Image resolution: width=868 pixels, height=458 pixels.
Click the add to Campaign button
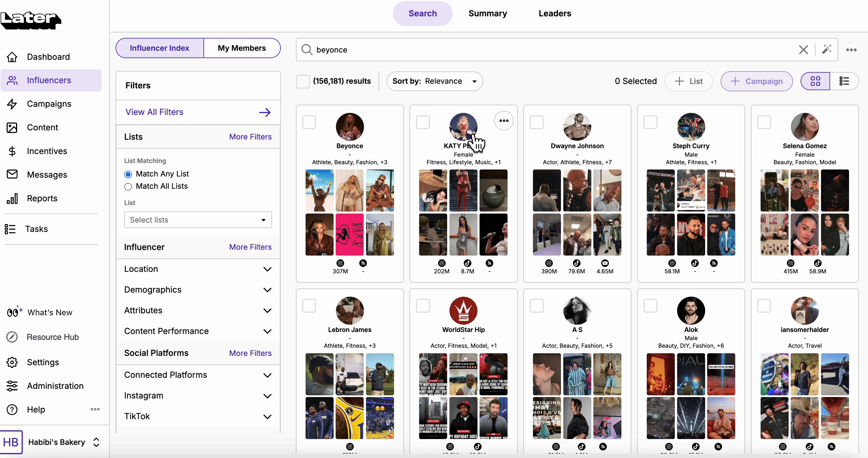coord(757,81)
